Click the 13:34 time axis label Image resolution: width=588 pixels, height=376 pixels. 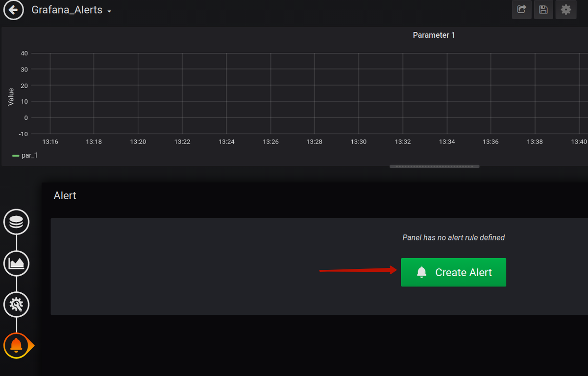[x=446, y=141]
